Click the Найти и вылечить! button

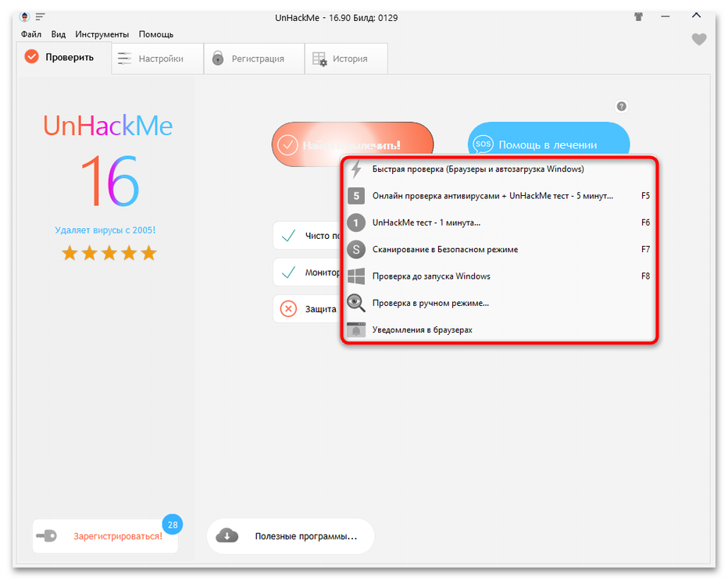click(x=352, y=144)
